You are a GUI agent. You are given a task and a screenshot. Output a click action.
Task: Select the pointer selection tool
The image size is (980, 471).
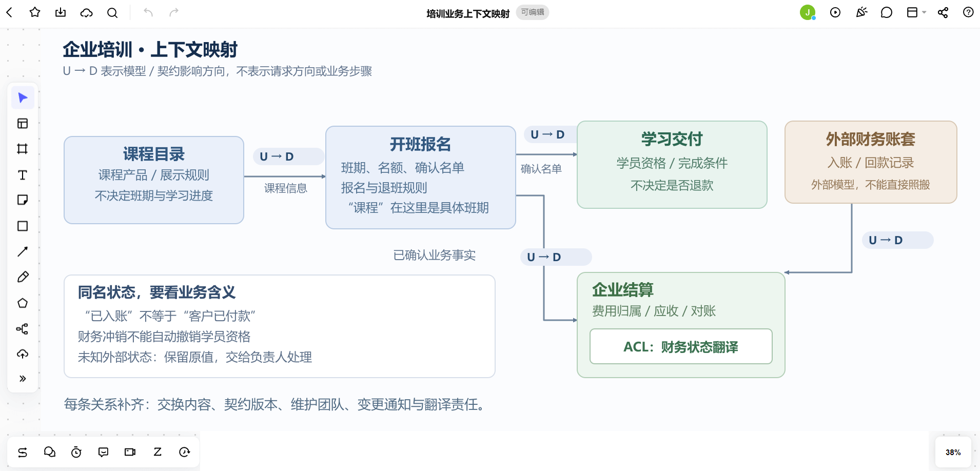[x=23, y=97]
